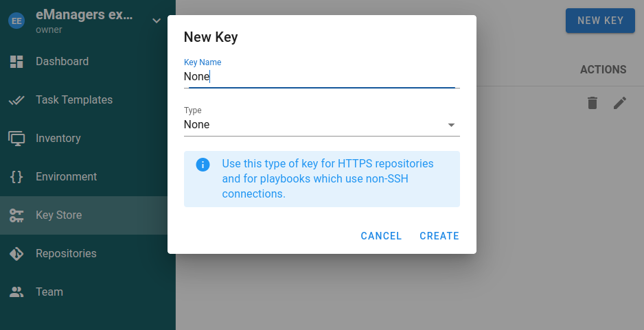Cancel the New Key dialog

pos(381,236)
